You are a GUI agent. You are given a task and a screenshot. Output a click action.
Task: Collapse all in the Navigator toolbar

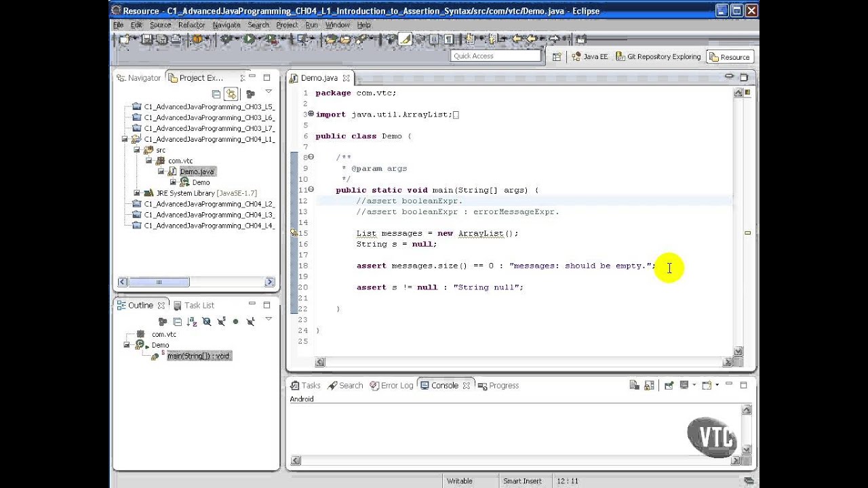point(216,94)
